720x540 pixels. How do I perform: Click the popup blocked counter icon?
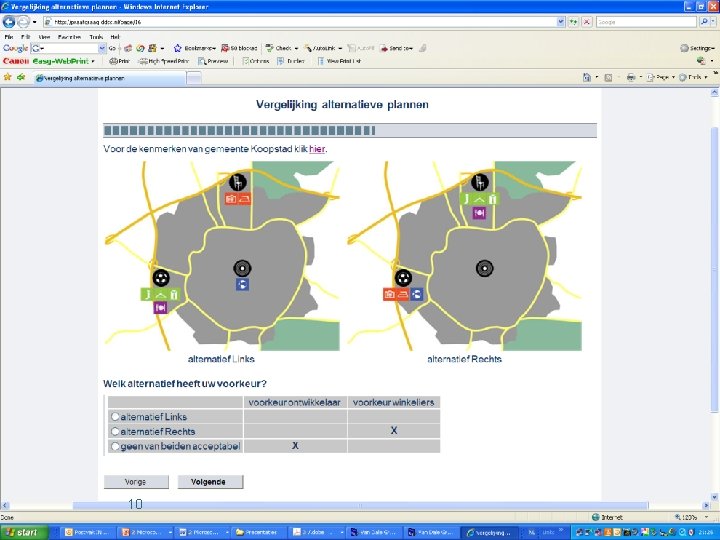click(239, 48)
